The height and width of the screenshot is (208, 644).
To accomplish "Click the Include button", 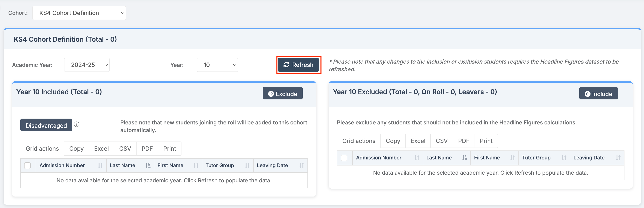I will (x=598, y=94).
